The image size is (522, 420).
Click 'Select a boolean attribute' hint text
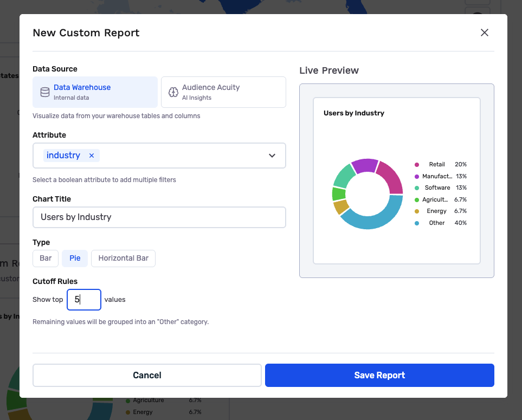click(104, 180)
